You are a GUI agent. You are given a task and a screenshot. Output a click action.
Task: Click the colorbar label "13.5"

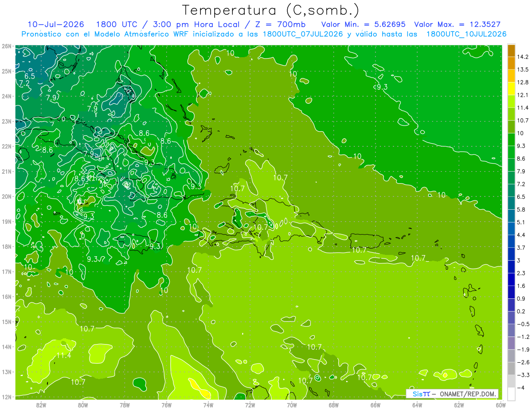tap(524, 69)
